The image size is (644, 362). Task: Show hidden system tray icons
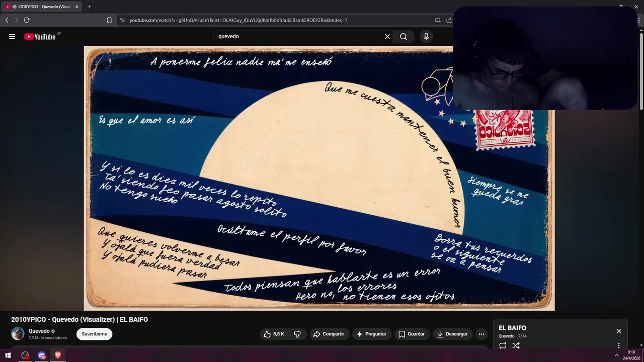[617, 355]
